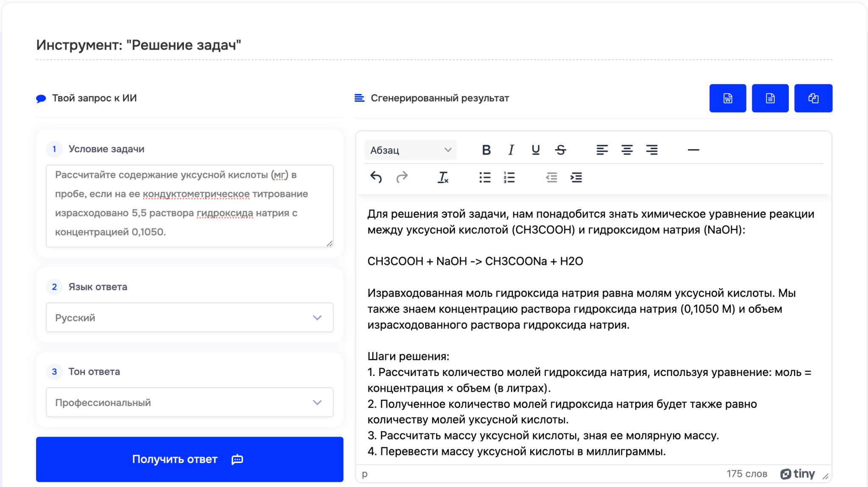The height and width of the screenshot is (487, 868).
Task: Clear text formatting
Action: click(443, 177)
